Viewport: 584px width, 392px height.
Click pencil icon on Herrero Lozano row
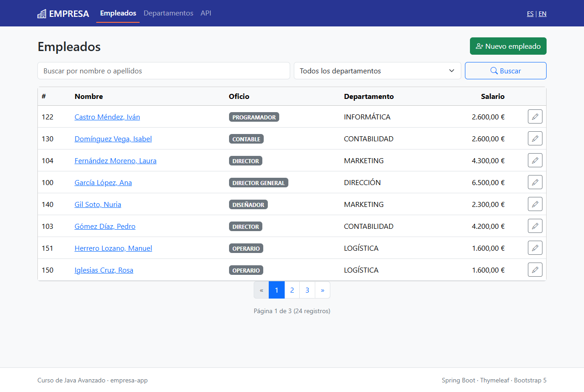[535, 248]
